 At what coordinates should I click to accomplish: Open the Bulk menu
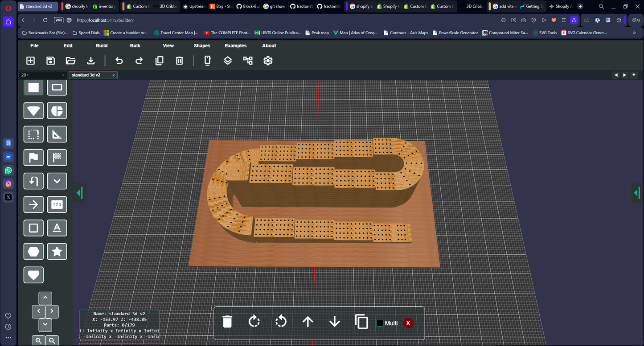(x=135, y=45)
